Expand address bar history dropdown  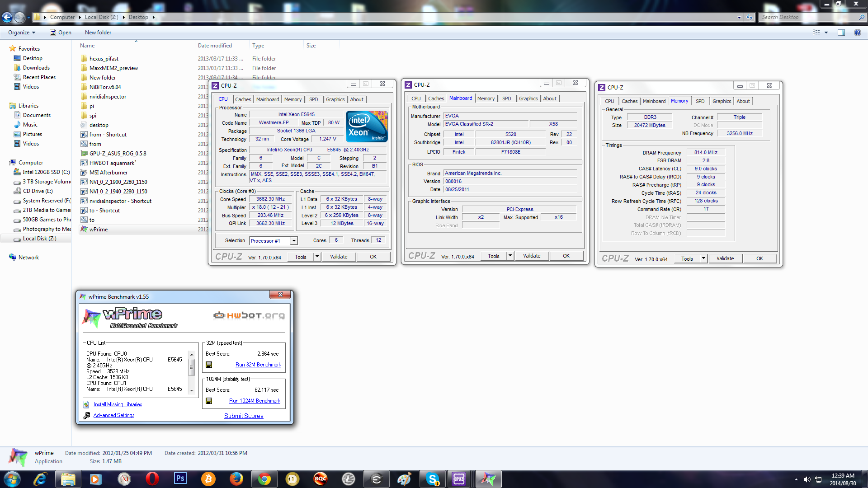740,17
